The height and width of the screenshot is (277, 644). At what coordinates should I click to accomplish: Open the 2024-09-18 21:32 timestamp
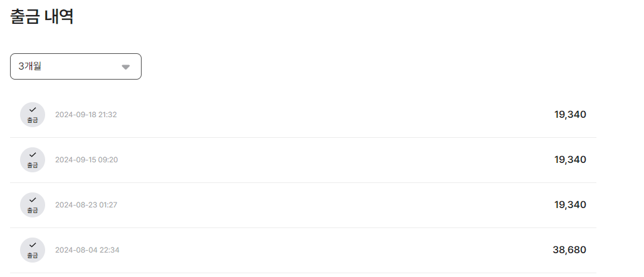(x=86, y=115)
